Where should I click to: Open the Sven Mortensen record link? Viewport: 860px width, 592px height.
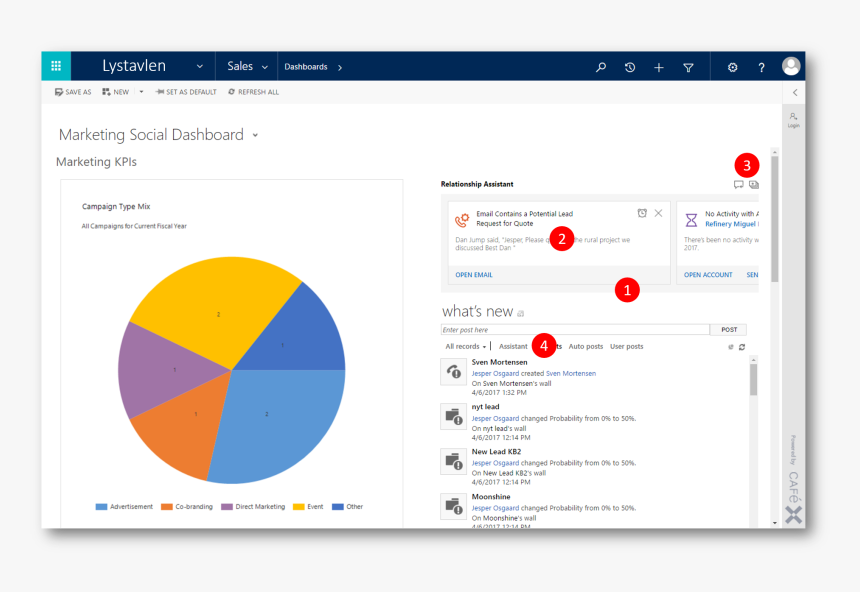[x=570, y=374]
